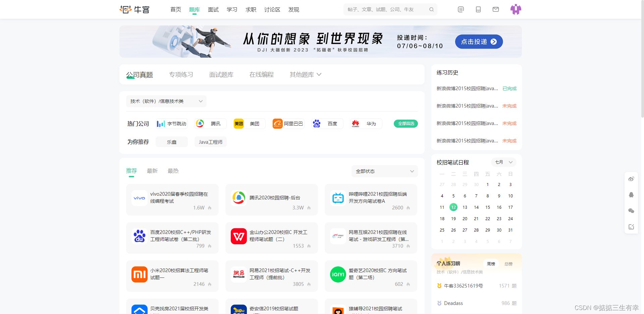
Task: Click the 全部筛选 green button
Action: [406, 124]
